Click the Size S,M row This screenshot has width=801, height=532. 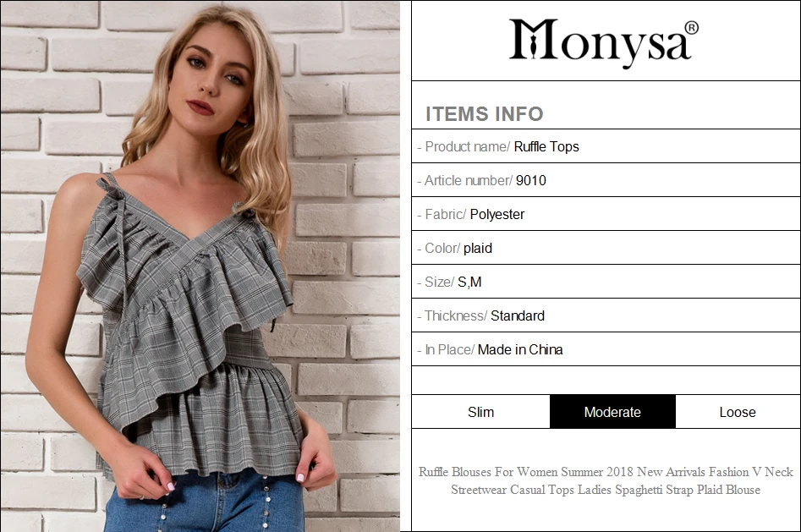pyautogui.click(x=606, y=282)
